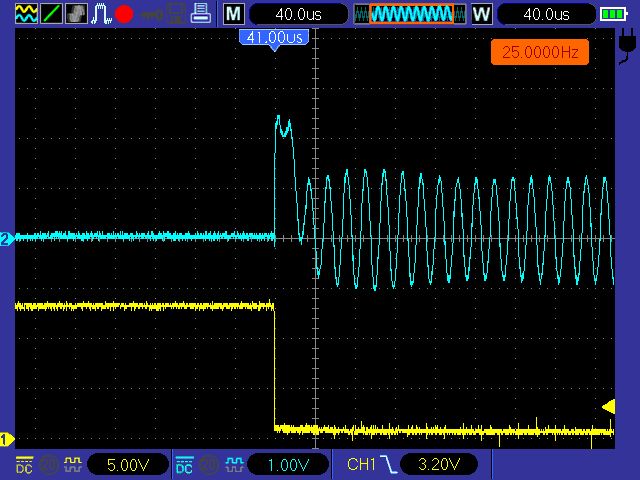Click the yellow trigger level arrow marker
Viewport: 640px width, 480px height.
pos(608,405)
